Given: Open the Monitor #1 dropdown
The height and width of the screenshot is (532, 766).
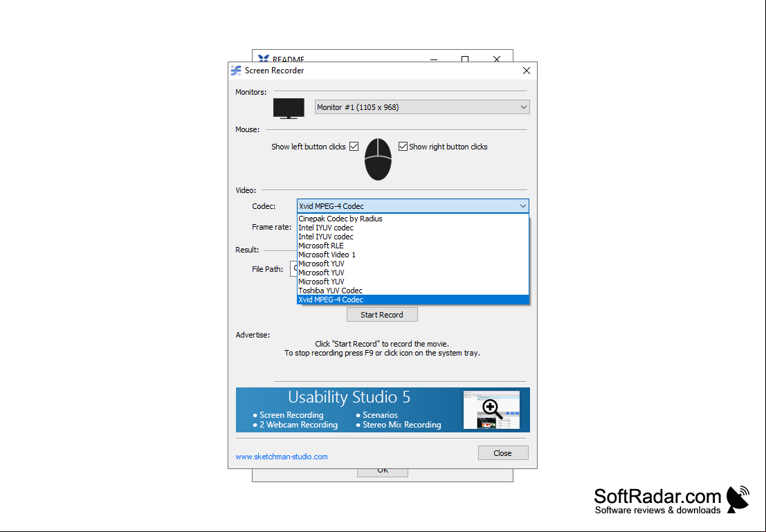Looking at the screenshot, I should pyautogui.click(x=422, y=107).
